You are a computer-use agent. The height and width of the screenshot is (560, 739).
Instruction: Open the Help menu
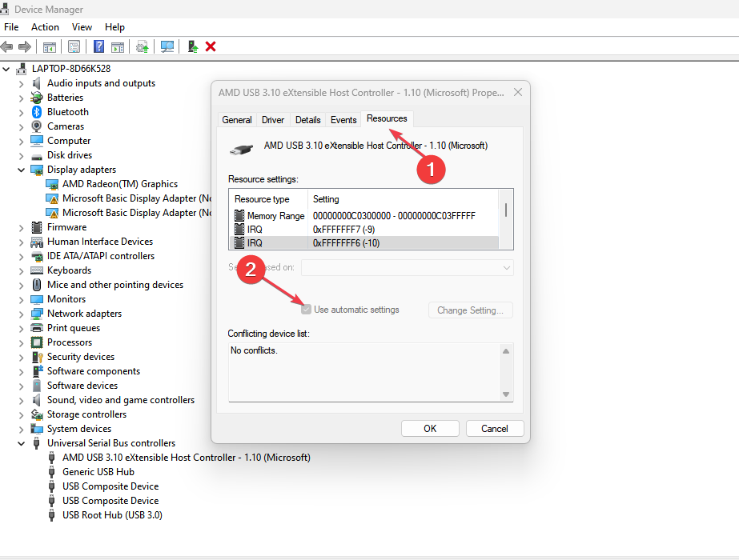115,27
